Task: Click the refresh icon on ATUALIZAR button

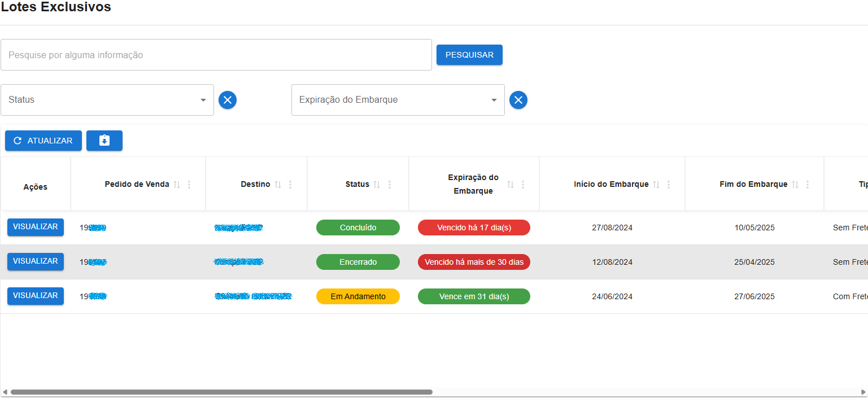Action: (18, 141)
